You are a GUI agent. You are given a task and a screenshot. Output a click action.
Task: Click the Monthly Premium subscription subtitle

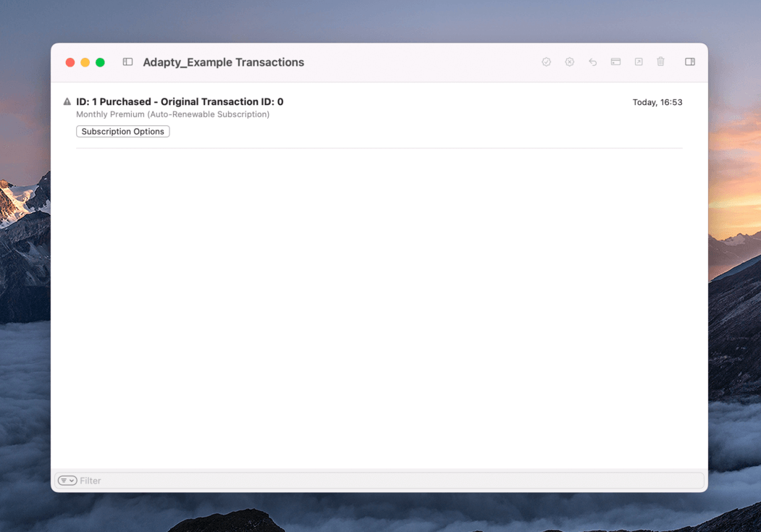coord(172,114)
